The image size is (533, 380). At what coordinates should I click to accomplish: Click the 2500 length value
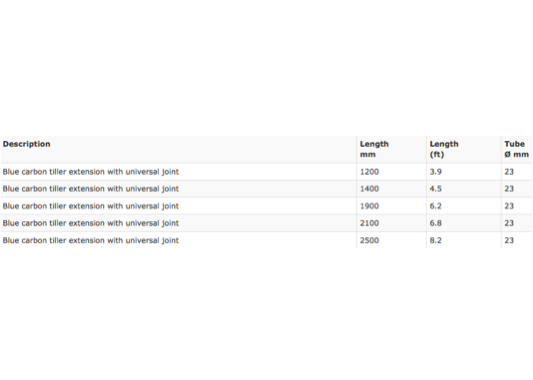369,241
